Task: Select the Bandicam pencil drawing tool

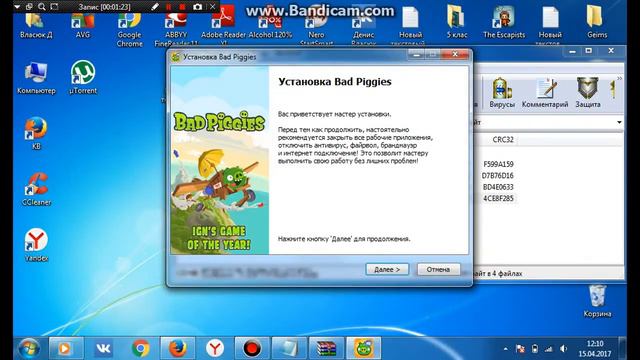Action: tap(155, 7)
